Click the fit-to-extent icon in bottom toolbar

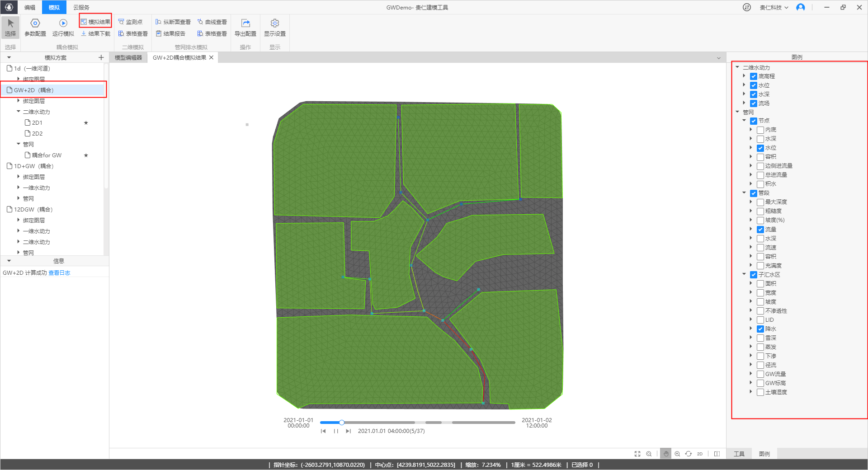click(637, 454)
